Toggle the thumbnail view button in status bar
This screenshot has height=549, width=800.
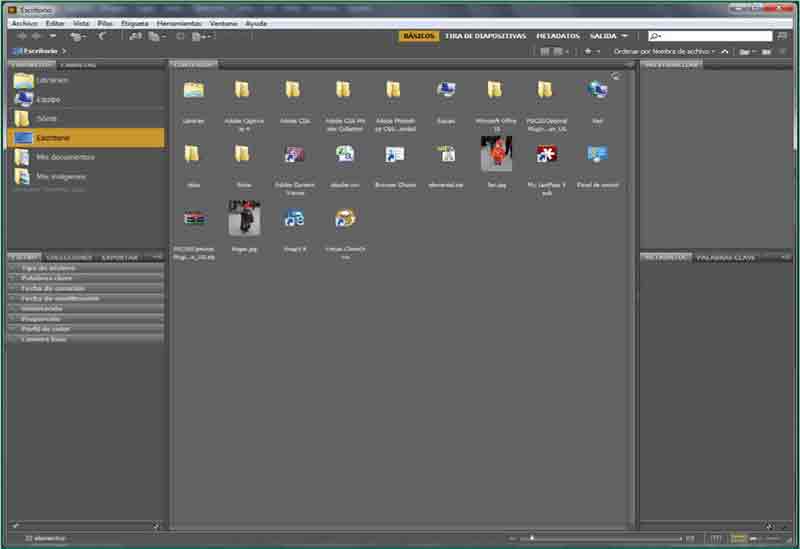tap(739, 538)
